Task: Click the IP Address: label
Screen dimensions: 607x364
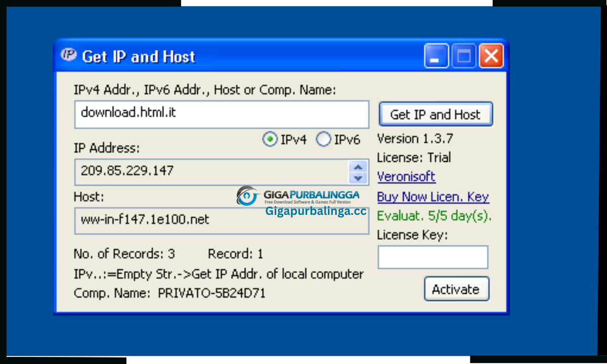Action: tap(107, 148)
